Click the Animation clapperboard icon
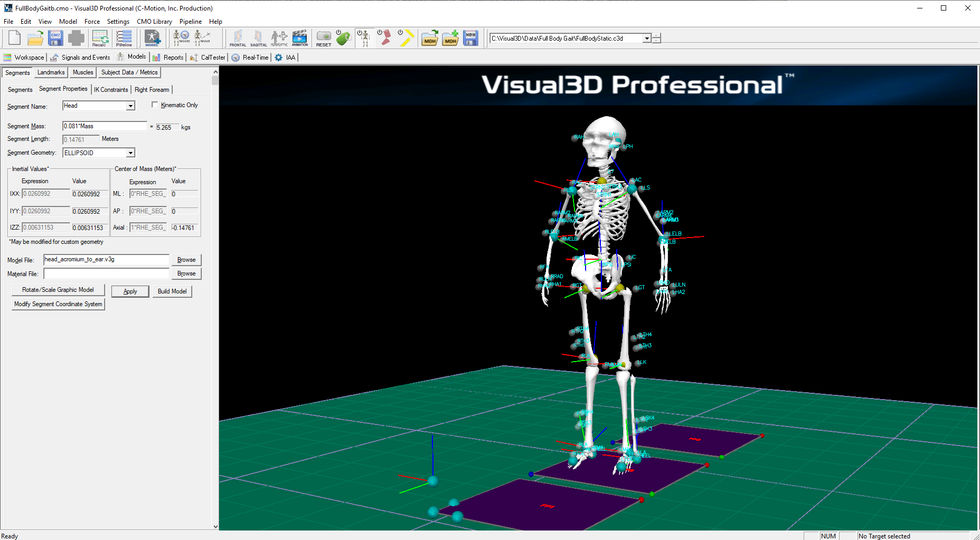Viewport: 980px width, 540px height. coord(299,38)
